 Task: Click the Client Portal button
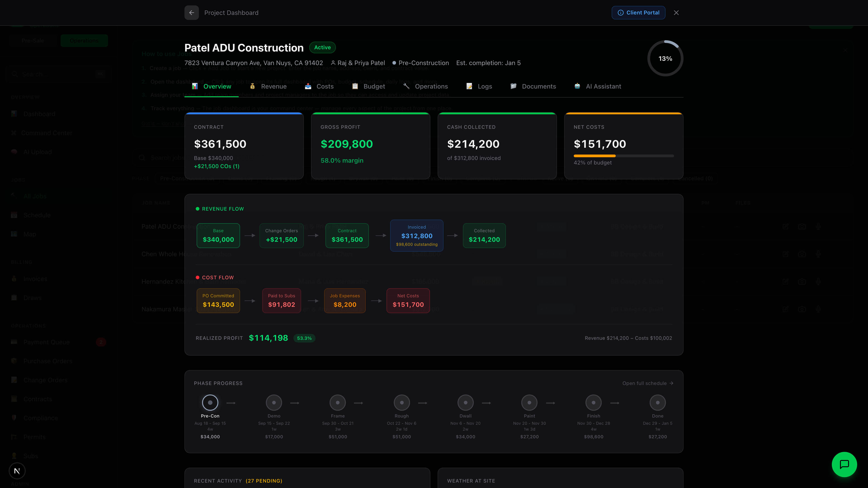[x=638, y=12]
